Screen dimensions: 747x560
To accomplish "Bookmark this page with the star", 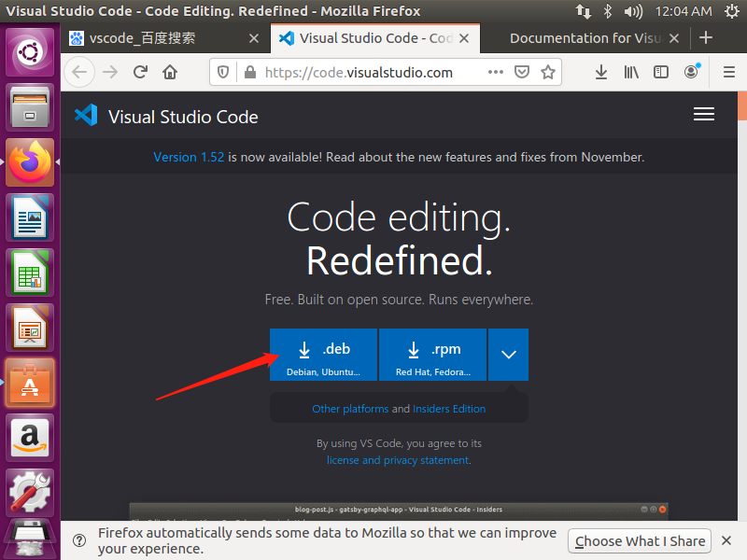I will (548, 73).
